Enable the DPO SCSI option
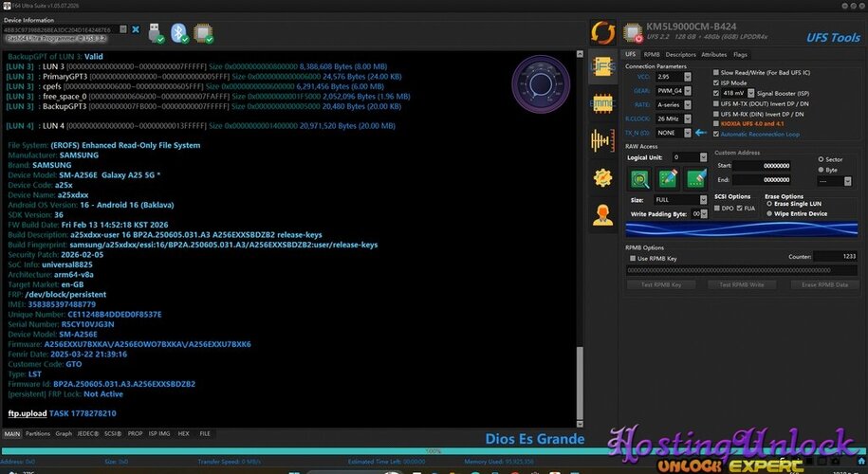 click(717, 208)
